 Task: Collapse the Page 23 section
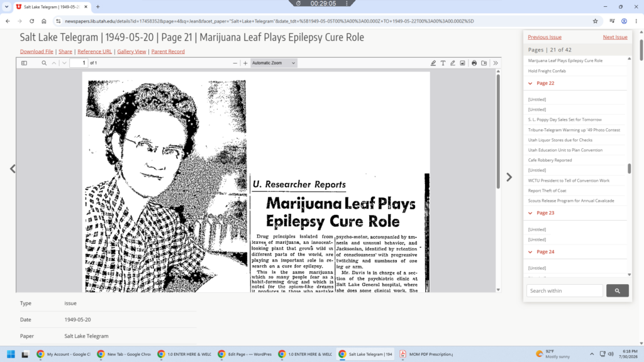pyautogui.click(x=530, y=213)
